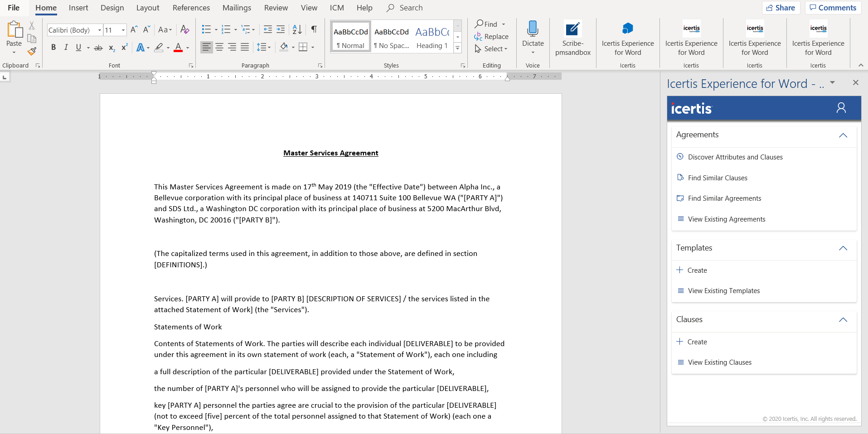Screen dimensions: 868x434
Task: Open the References ribbon tab
Action: (x=191, y=8)
